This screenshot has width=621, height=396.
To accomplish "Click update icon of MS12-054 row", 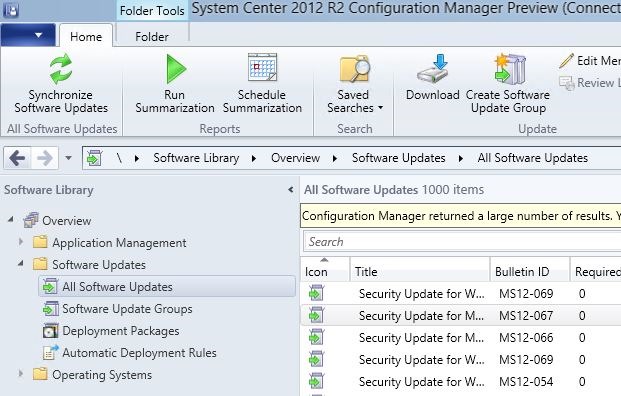I will [316, 381].
